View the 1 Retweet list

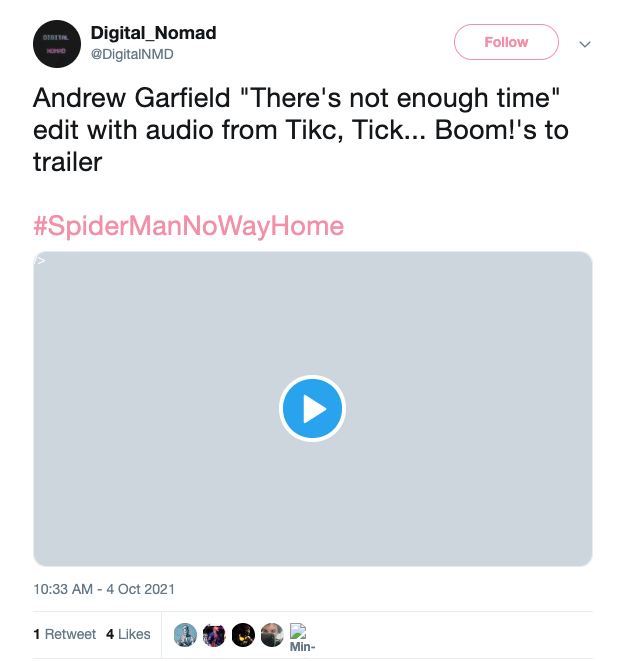click(64, 634)
